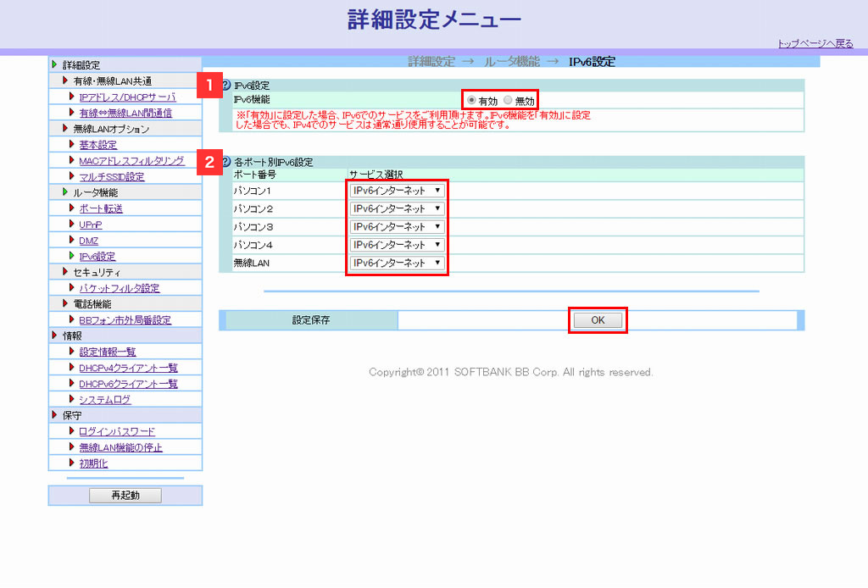Select the 有効 radio button for IPv6機能
The image size is (868, 588).
[472, 100]
